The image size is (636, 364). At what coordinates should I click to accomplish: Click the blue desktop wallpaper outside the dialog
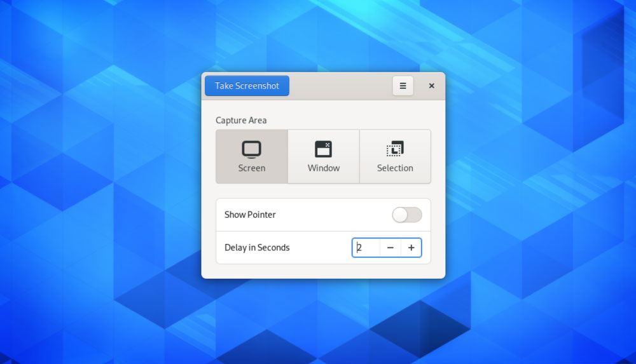(101, 182)
